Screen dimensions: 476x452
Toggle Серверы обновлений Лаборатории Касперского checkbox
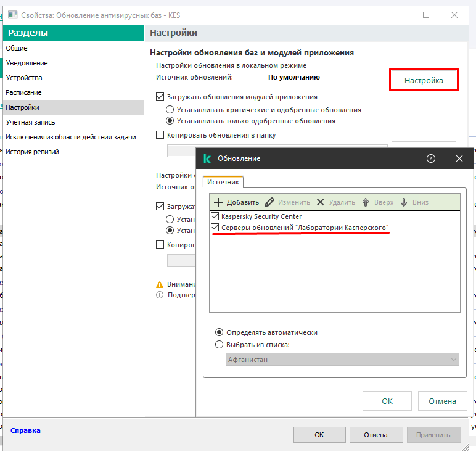click(215, 228)
